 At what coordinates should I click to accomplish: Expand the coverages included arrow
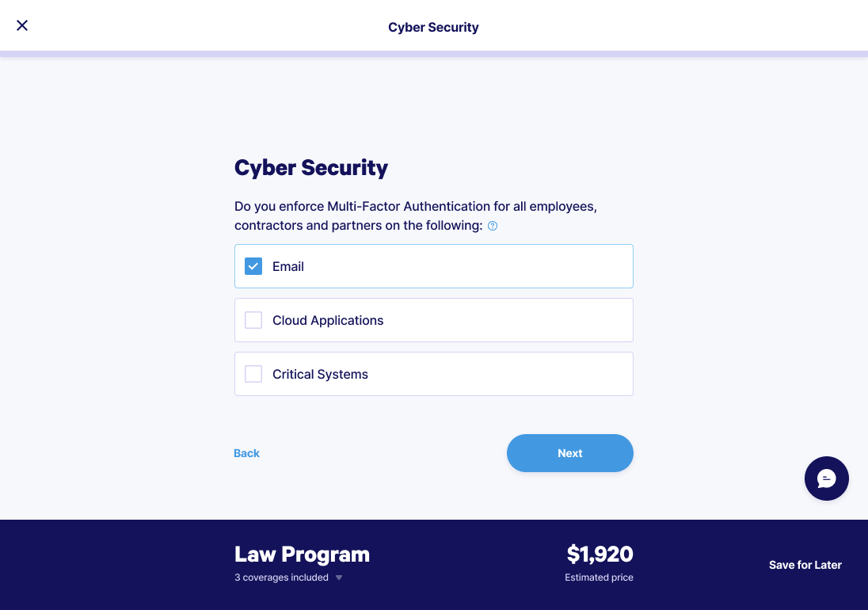click(339, 578)
